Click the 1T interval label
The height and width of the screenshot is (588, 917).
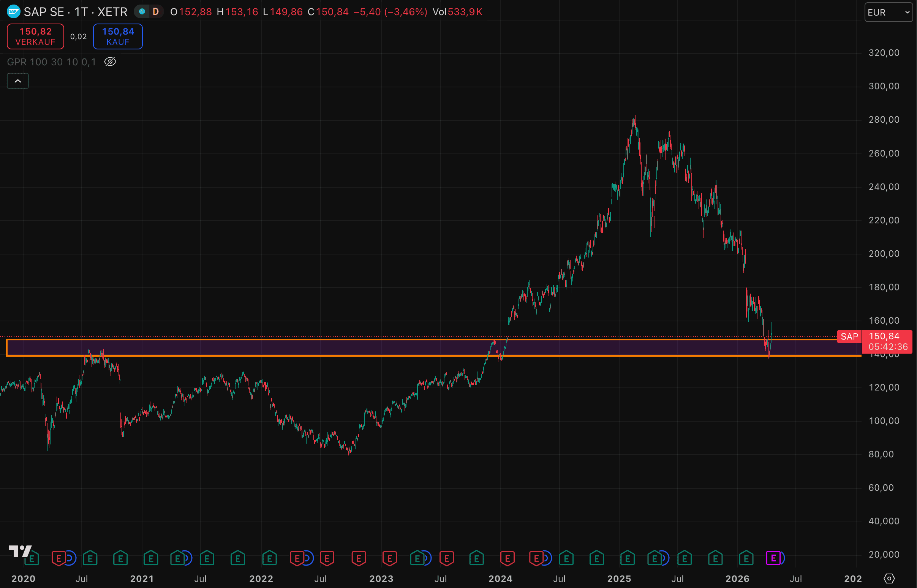(81, 12)
